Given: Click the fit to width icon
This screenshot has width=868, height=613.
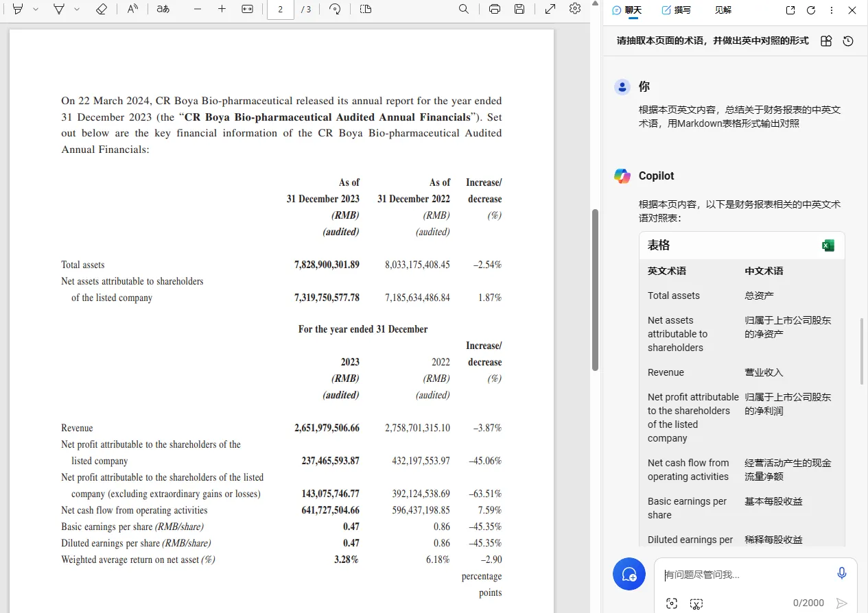Looking at the screenshot, I should (x=248, y=9).
